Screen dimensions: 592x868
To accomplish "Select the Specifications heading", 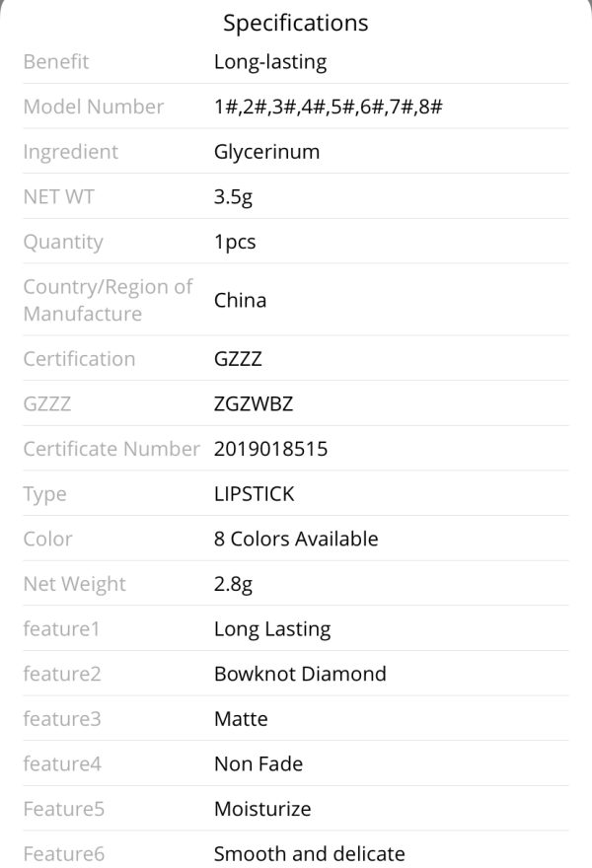I will 295,24.
